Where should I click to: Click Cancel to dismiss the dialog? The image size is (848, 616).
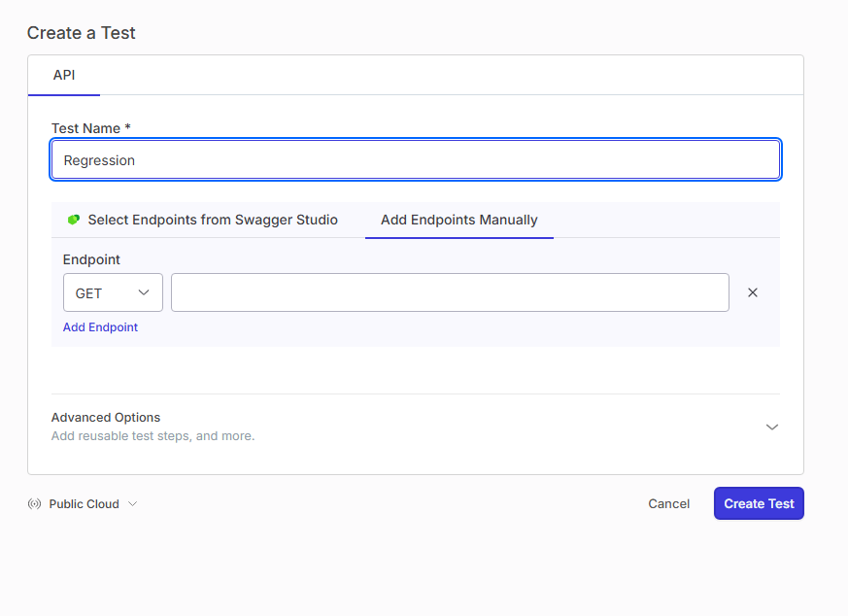point(668,503)
